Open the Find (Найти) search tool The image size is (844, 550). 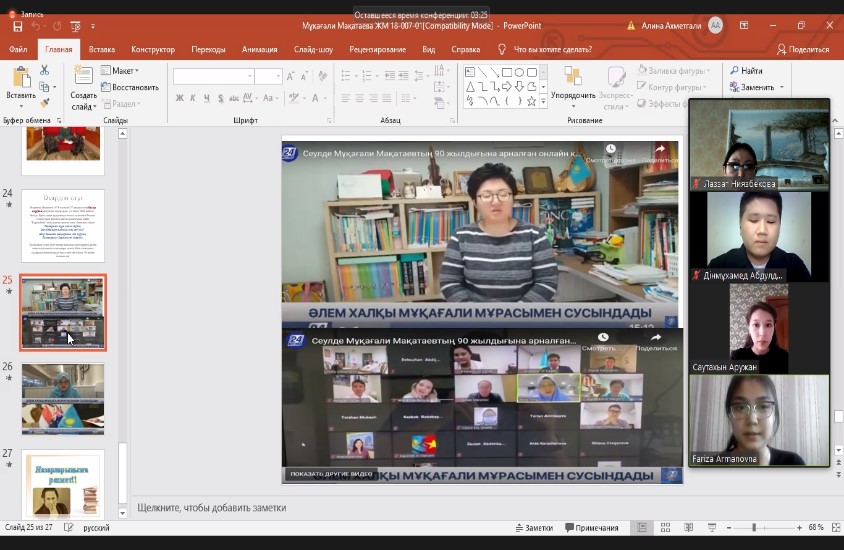(x=746, y=71)
